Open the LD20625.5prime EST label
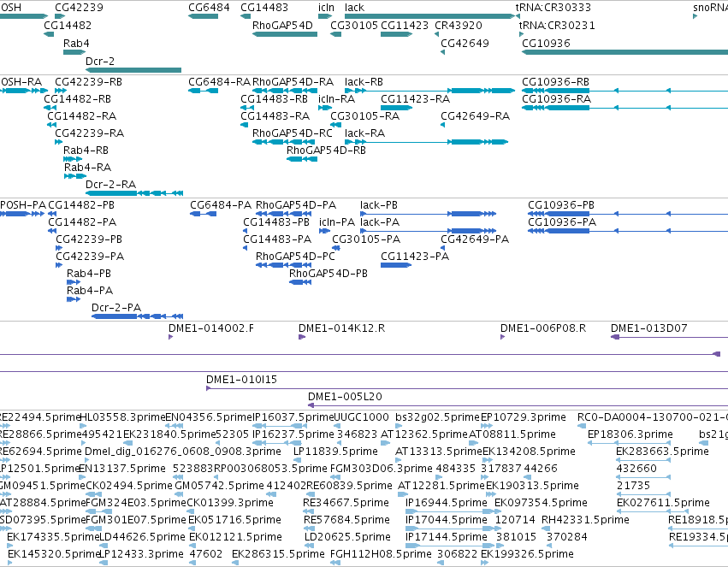Viewport: 728px width, 567px height. 347,537
